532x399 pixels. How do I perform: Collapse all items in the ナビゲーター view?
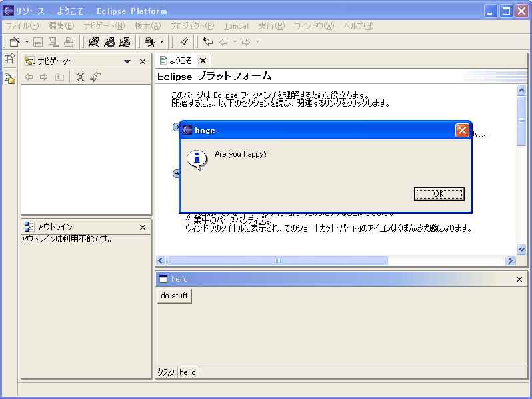(x=80, y=77)
